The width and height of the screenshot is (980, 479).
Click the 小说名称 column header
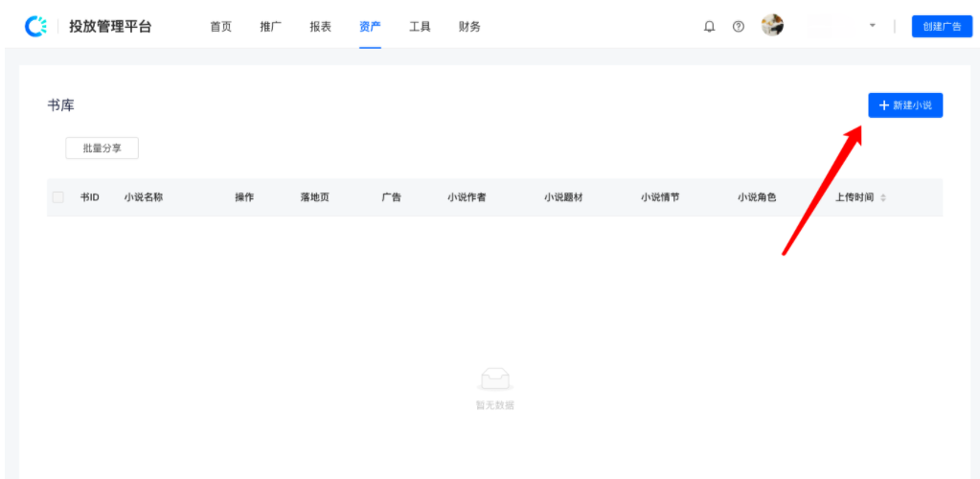tap(144, 197)
